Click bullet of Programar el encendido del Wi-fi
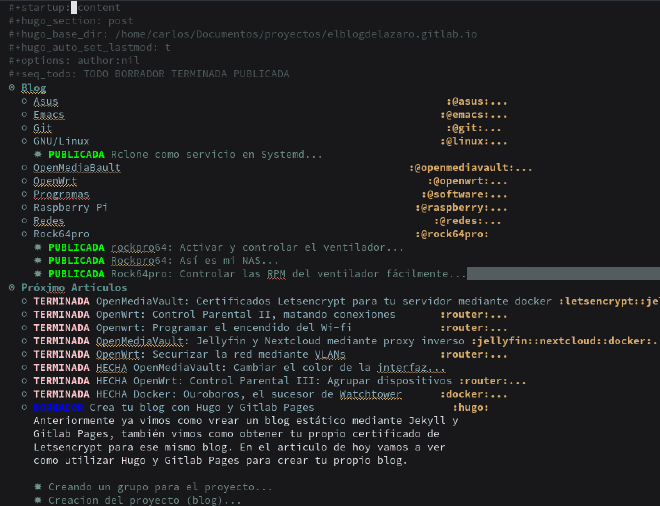The width and height of the screenshot is (660, 506). 24,328
